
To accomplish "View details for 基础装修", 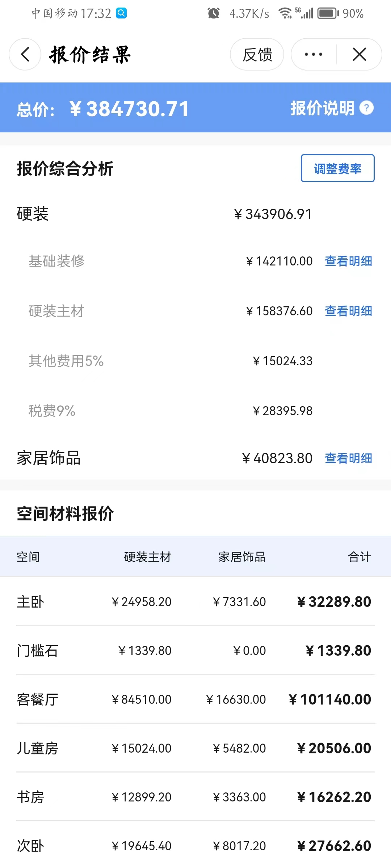I will pos(348,261).
